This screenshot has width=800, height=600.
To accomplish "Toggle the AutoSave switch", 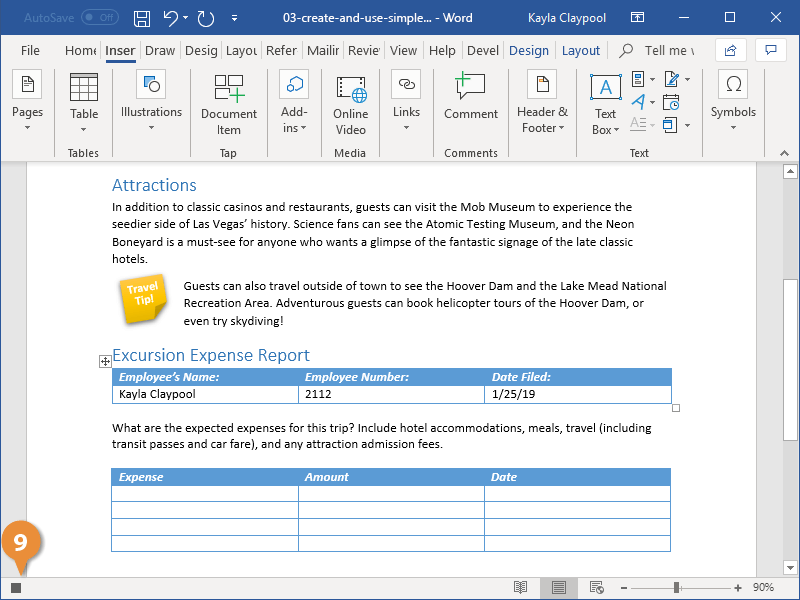I will point(99,18).
